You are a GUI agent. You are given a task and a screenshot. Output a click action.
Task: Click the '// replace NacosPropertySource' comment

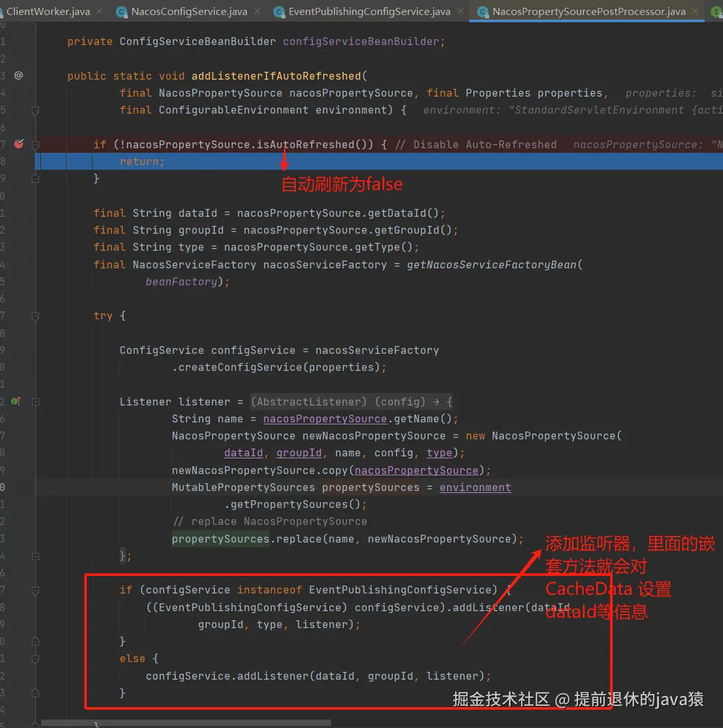tap(270, 522)
